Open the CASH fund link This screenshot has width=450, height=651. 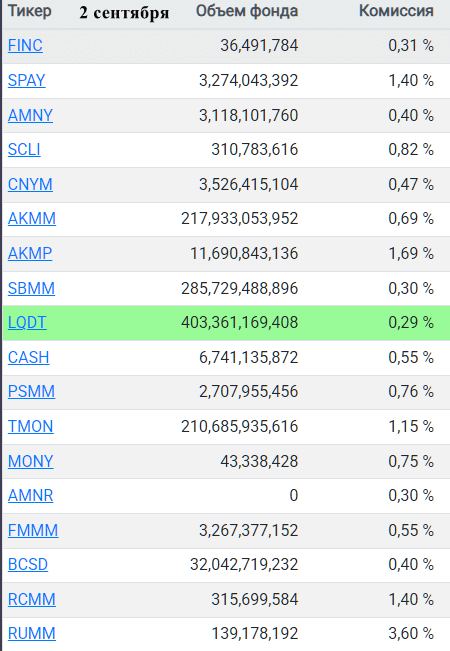tap(29, 357)
